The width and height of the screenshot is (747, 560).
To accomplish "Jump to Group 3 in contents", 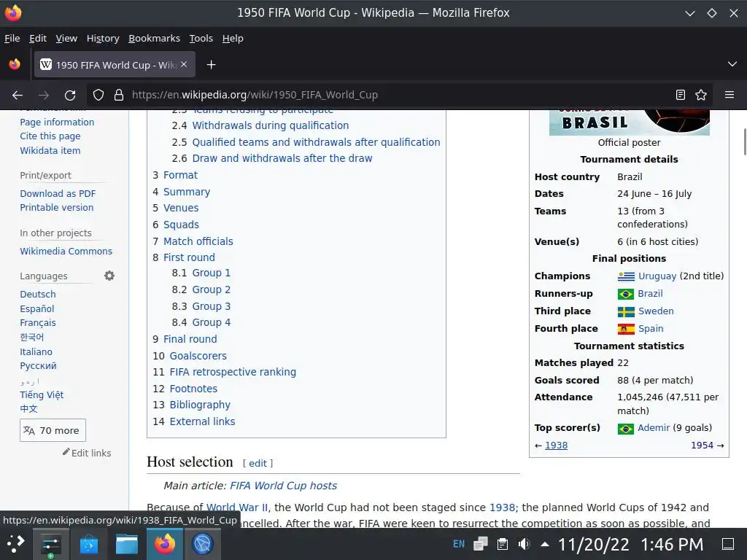I will [x=211, y=306].
